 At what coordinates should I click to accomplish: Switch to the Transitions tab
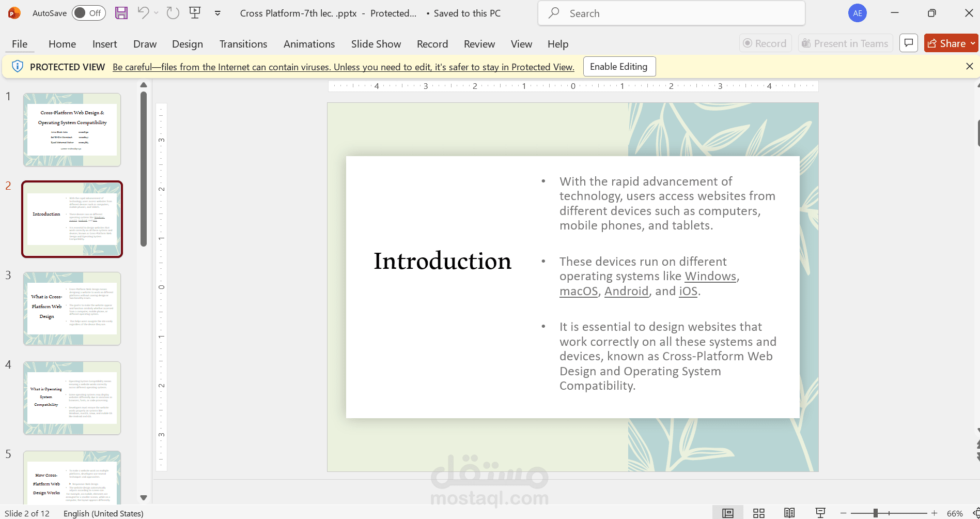(243, 44)
